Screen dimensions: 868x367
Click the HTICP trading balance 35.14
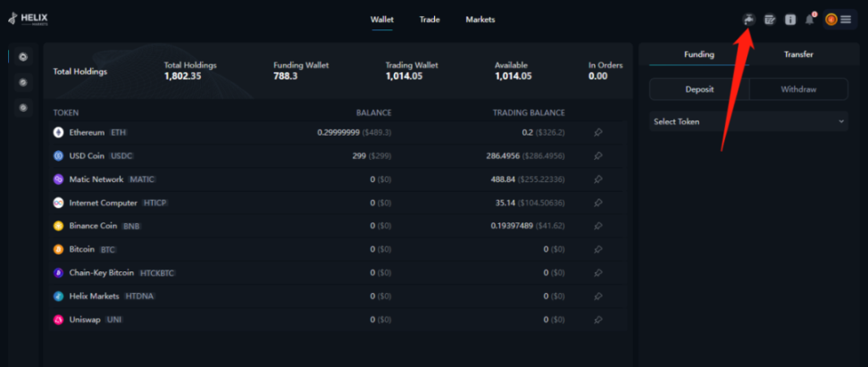click(506, 203)
